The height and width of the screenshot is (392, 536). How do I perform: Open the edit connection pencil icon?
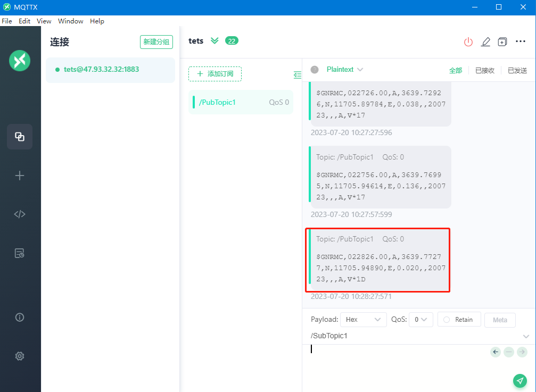tap(485, 41)
